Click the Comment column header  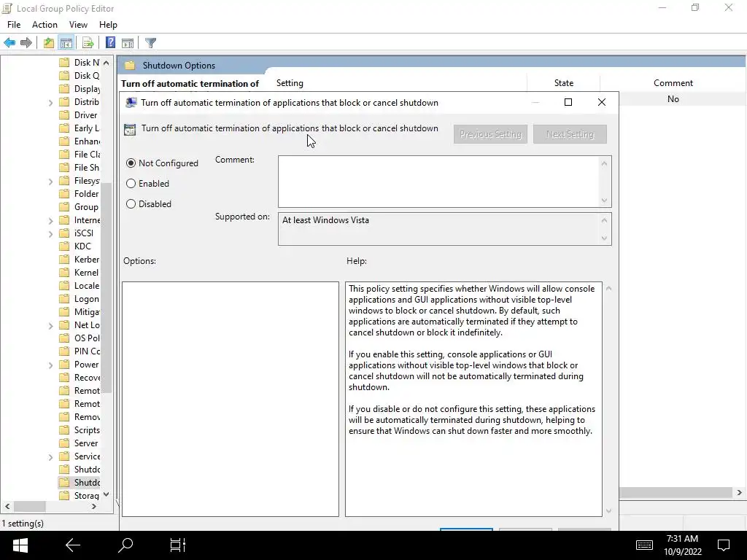pyautogui.click(x=673, y=83)
